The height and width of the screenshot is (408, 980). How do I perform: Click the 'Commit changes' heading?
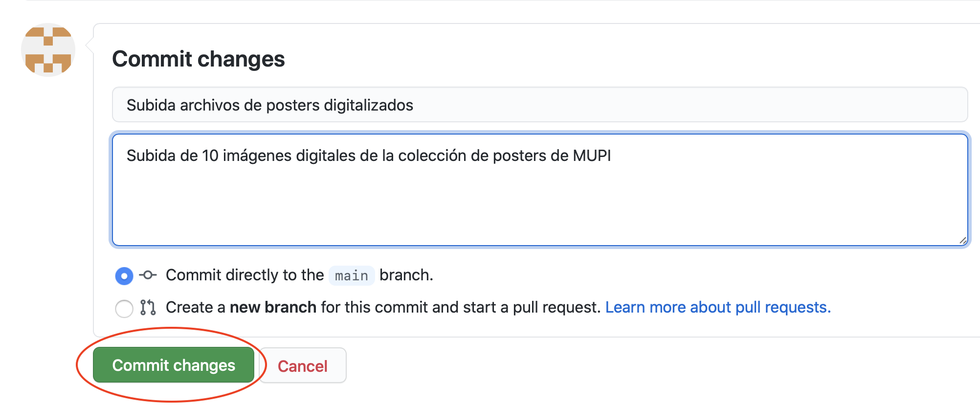tap(199, 59)
